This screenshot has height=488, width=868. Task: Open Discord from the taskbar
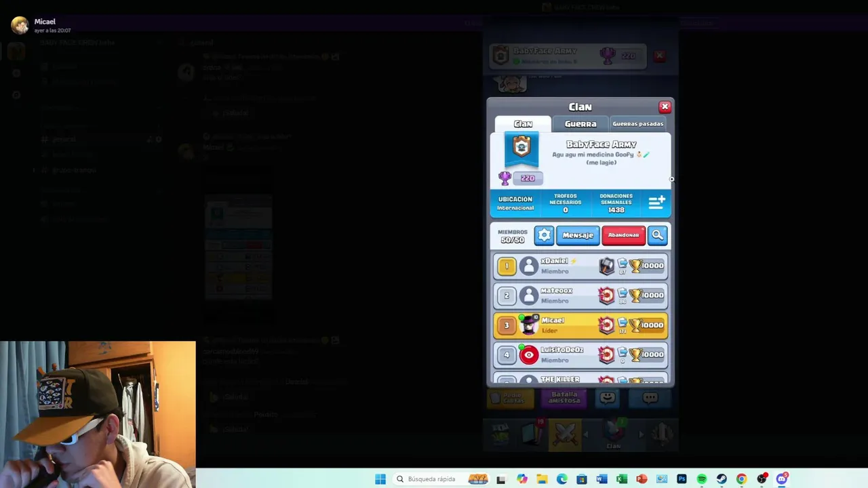782,479
